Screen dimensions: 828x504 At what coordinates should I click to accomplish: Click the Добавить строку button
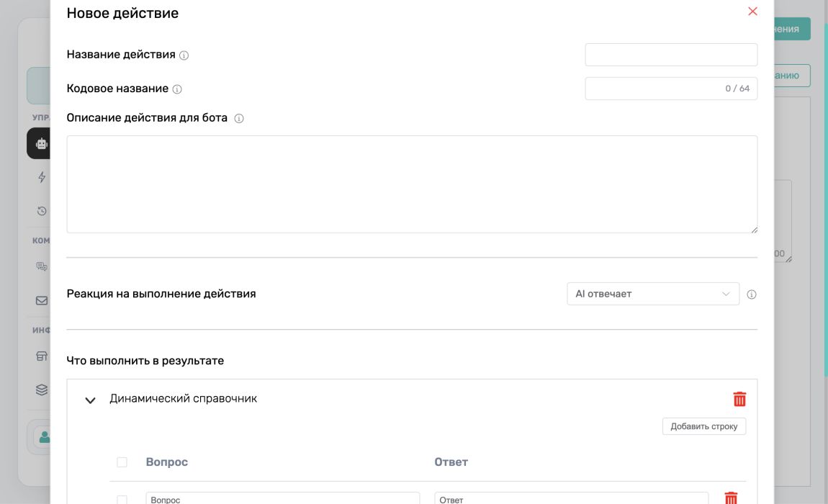point(704,426)
